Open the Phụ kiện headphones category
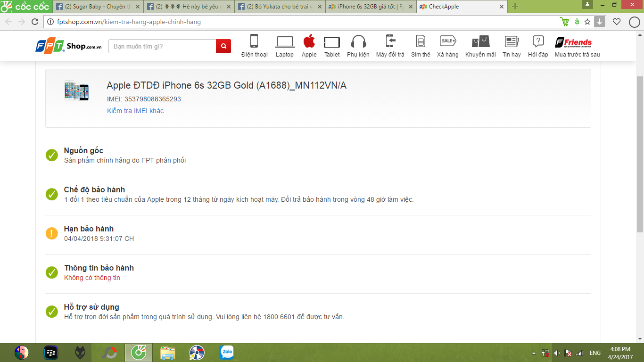The width and height of the screenshot is (644, 362). pyautogui.click(x=358, y=46)
